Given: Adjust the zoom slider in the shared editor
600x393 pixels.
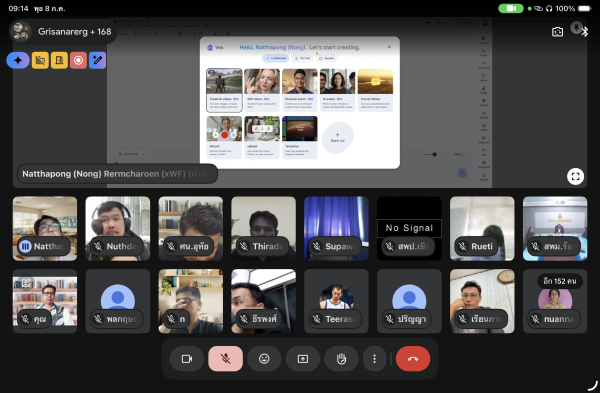Looking at the screenshot, I should point(434,154).
